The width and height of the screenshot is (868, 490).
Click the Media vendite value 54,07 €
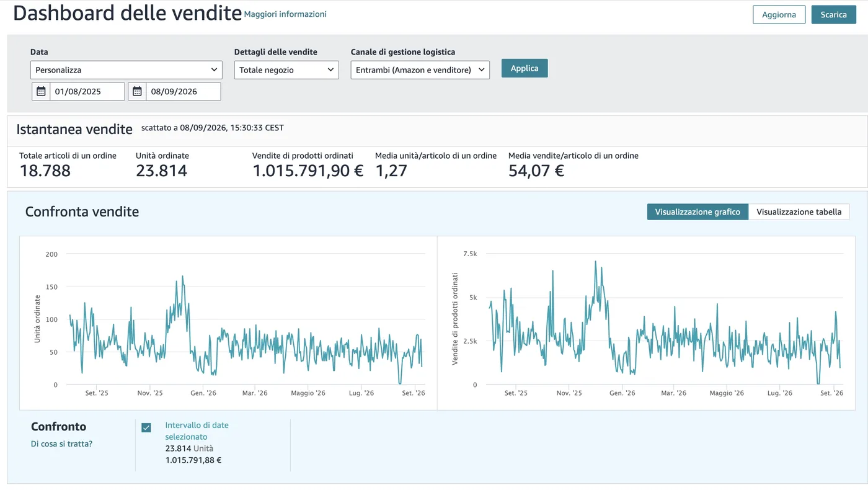536,171
